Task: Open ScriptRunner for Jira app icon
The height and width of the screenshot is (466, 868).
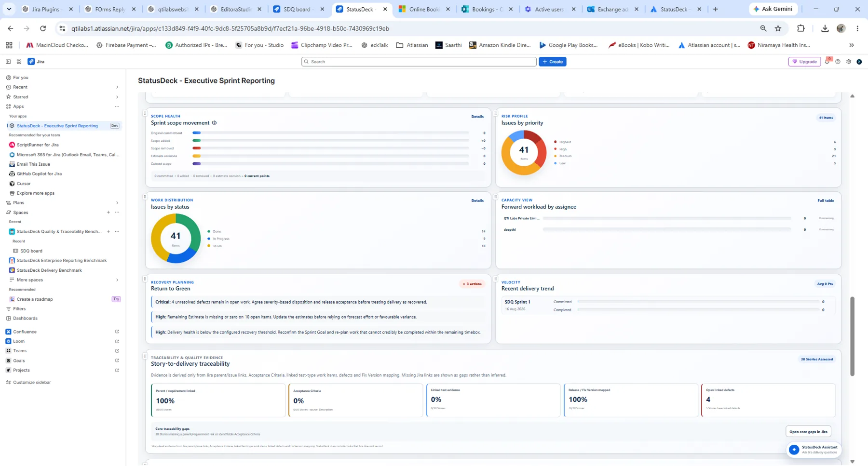Action: click(12, 145)
